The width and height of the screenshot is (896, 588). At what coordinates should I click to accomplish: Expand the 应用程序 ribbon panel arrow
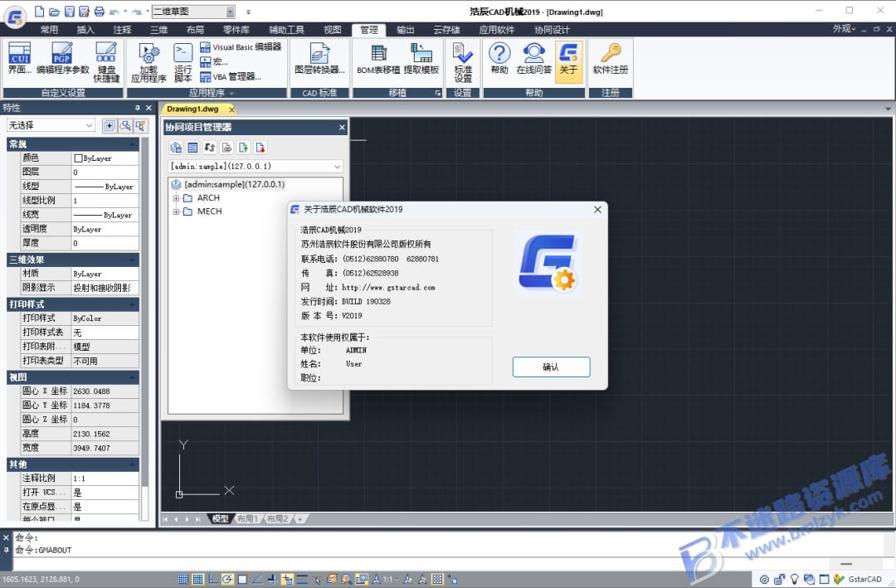[x=231, y=93]
